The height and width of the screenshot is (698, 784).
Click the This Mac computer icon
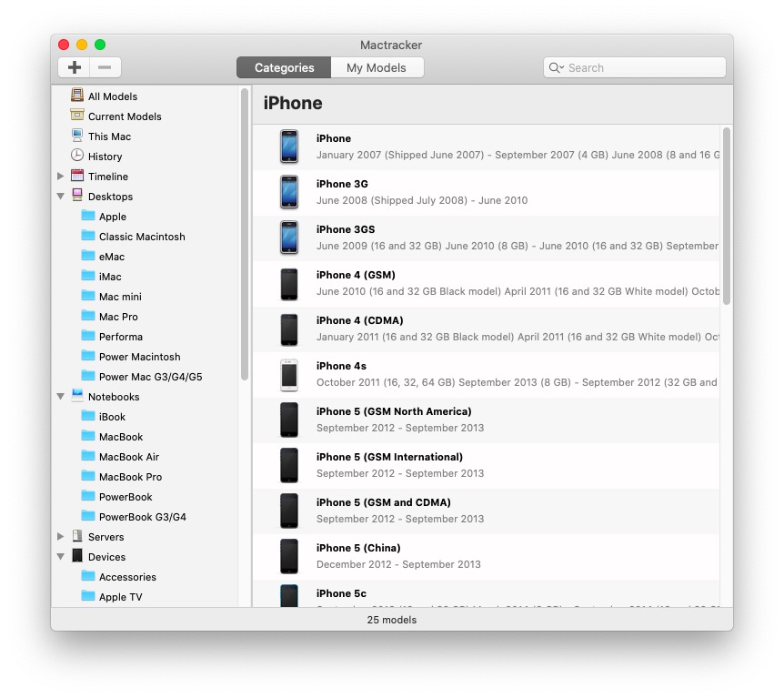coord(77,136)
